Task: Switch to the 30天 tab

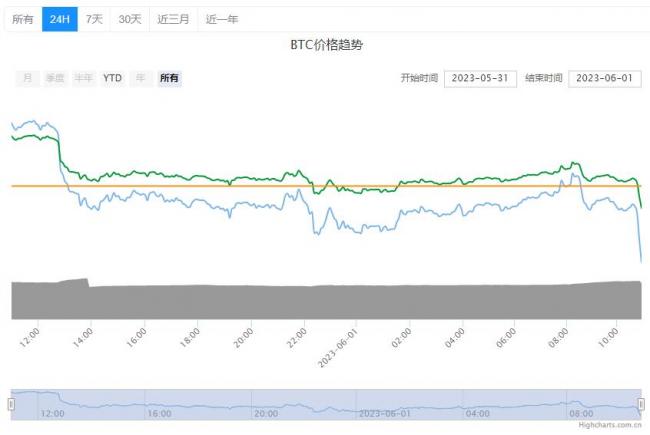Action: pos(129,19)
